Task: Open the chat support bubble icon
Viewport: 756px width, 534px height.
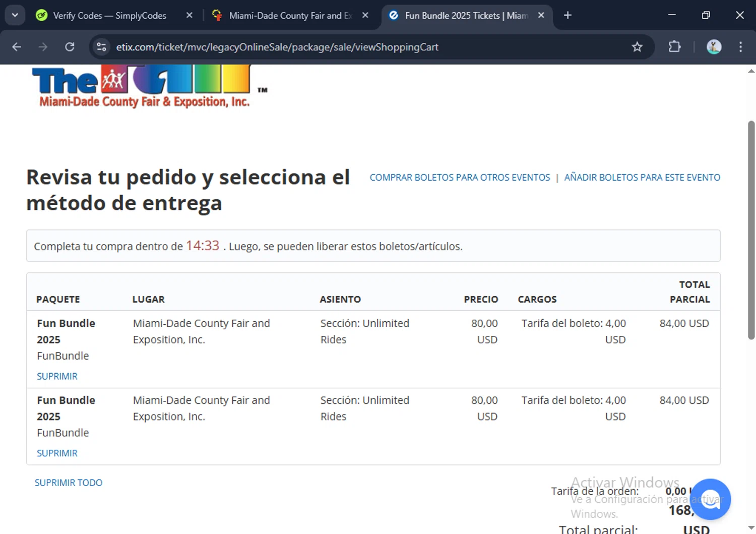Action: click(x=711, y=499)
